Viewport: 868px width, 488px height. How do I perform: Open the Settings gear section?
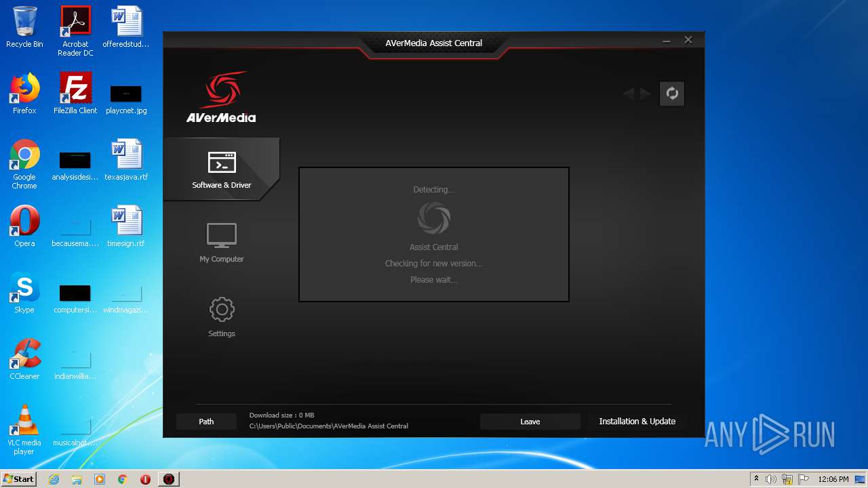pos(221,317)
